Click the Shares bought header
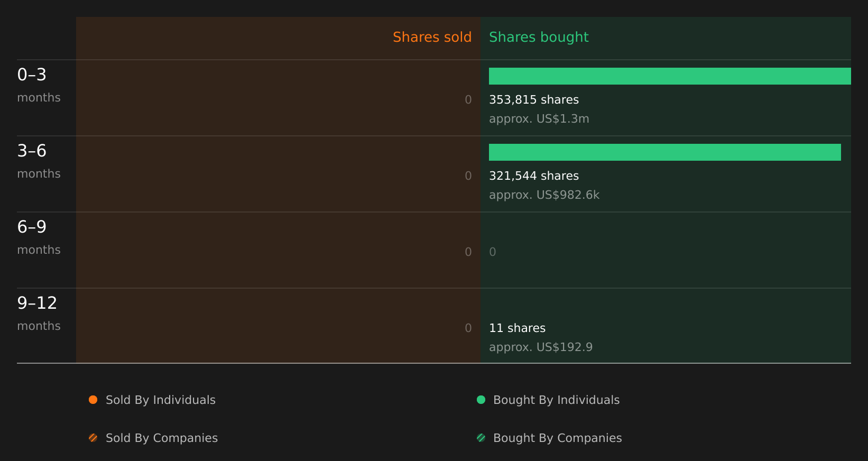 539,38
